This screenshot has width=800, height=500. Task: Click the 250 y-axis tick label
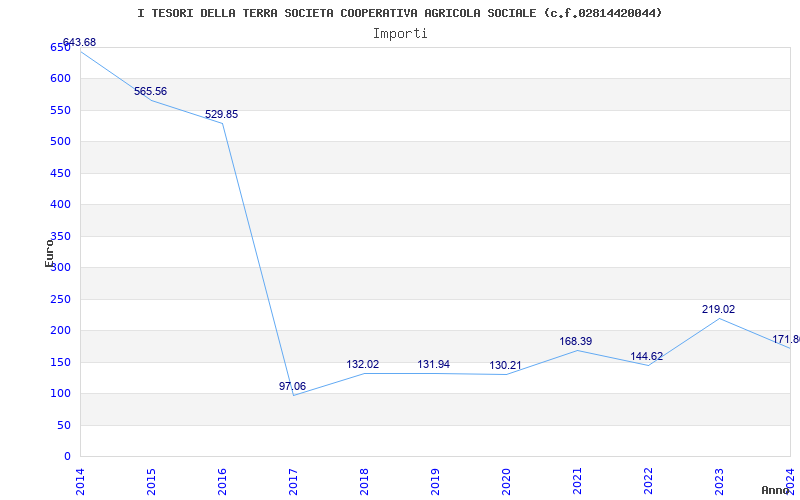(60, 299)
